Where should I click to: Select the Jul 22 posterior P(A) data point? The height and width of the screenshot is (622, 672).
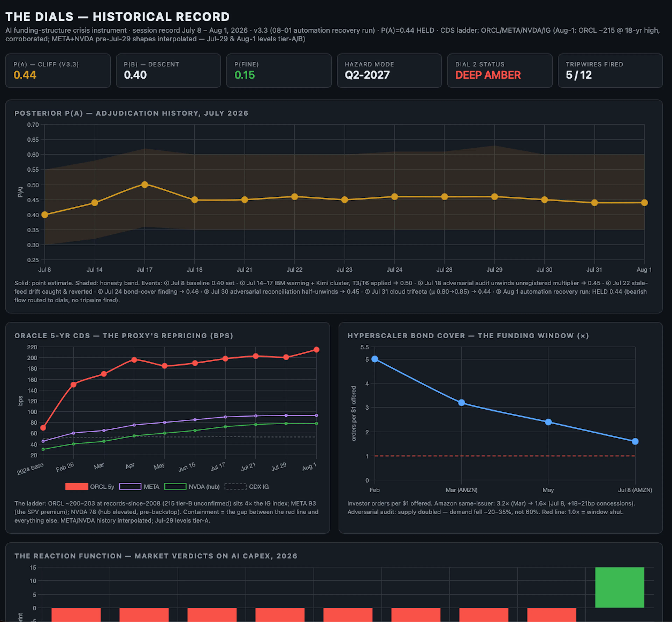click(x=295, y=197)
